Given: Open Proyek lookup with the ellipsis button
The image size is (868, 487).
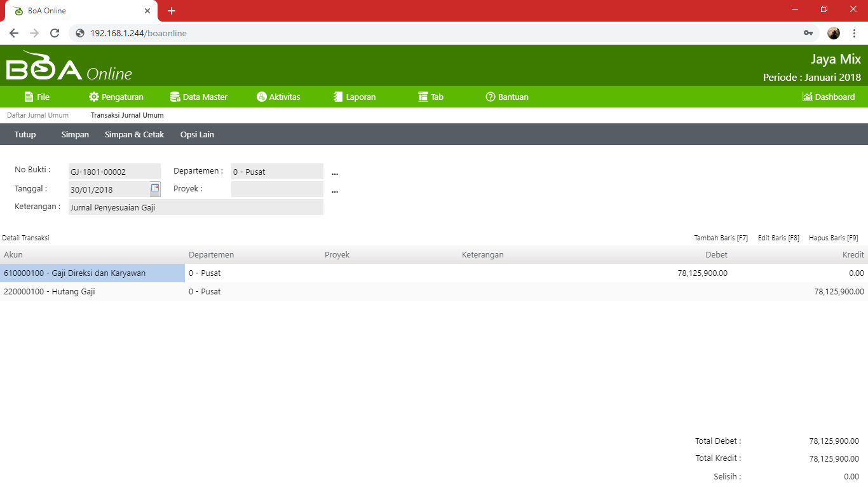Looking at the screenshot, I should [x=335, y=190].
